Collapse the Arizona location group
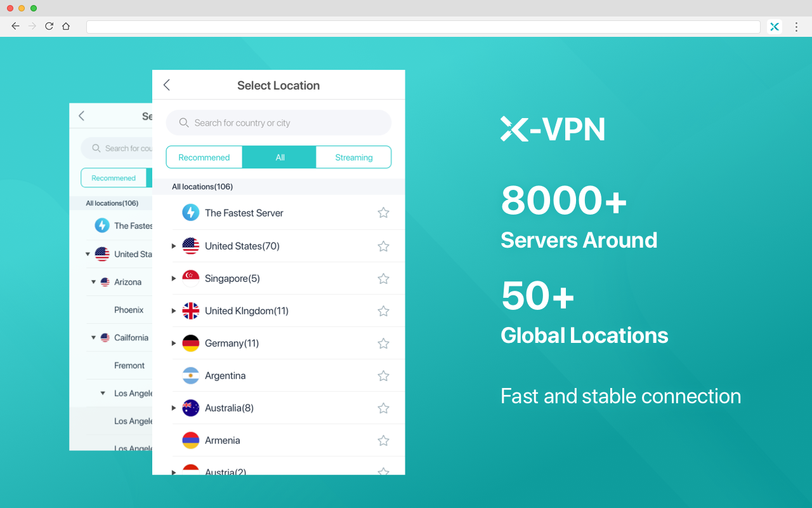The width and height of the screenshot is (812, 508). [93, 281]
